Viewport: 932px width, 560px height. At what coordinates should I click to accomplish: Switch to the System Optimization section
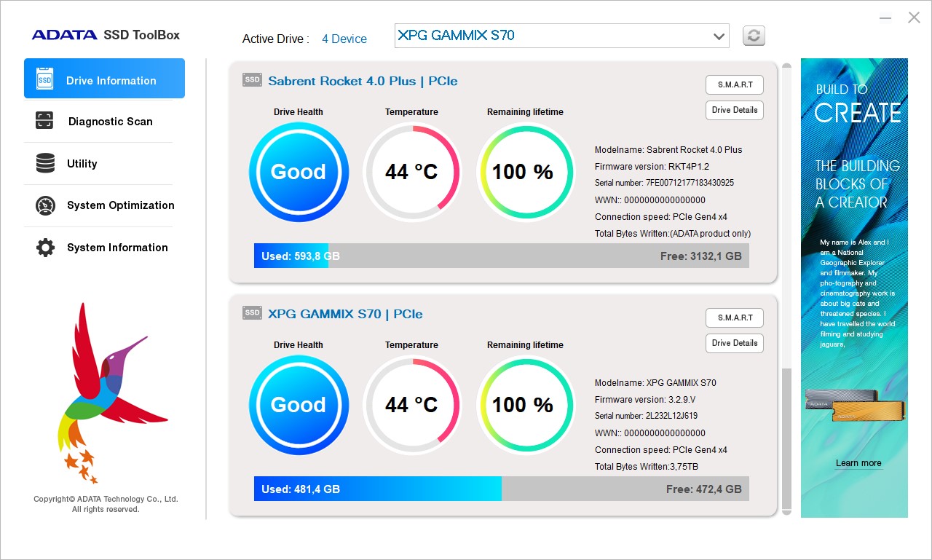(120, 205)
